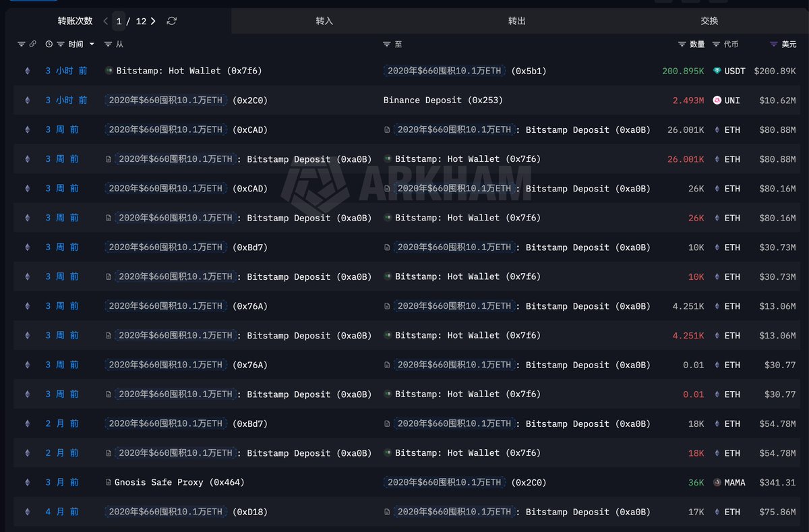Open the (0xCAD) sender in the 26.001K row

click(x=186, y=129)
